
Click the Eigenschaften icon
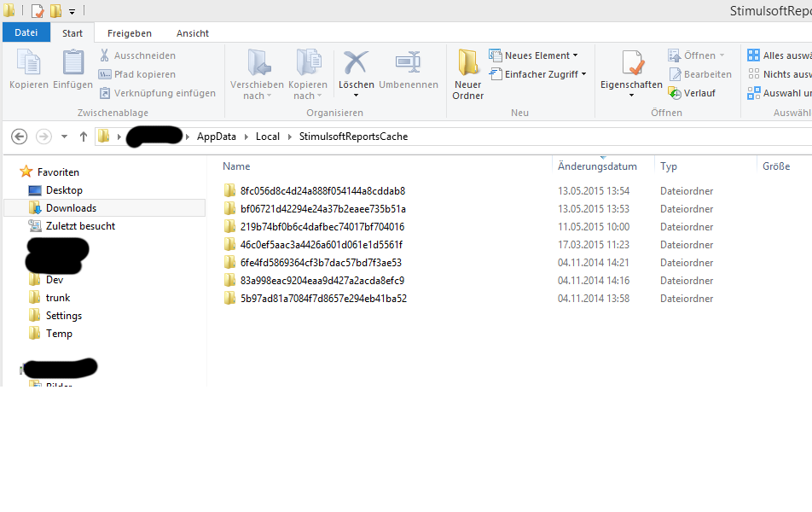(632, 63)
